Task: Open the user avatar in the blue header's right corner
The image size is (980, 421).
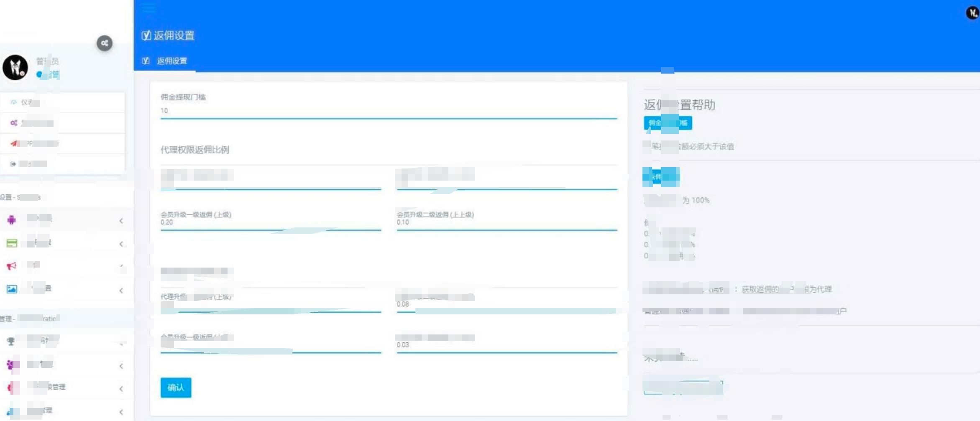Action: (973, 13)
